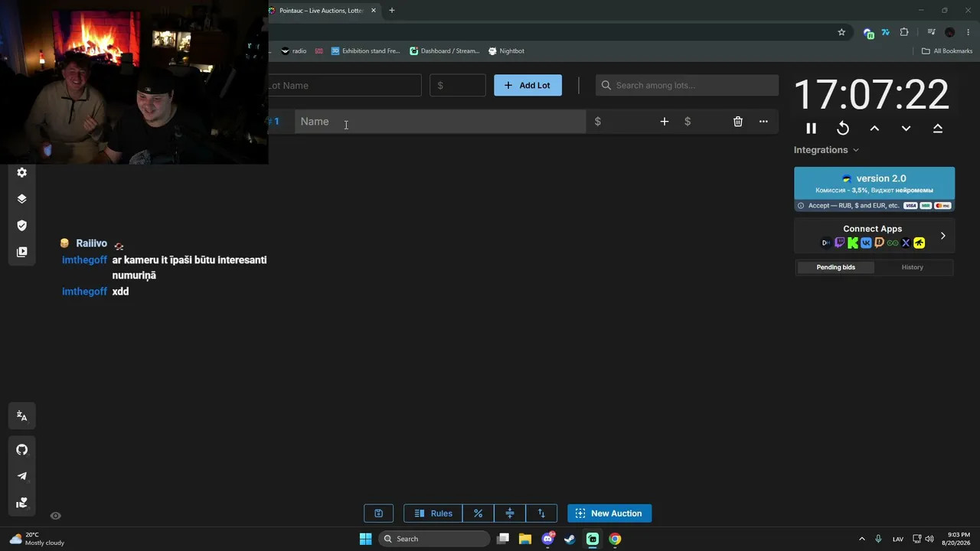Image resolution: width=980 pixels, height=551 pixels.
Task: Click the Raiiivo chat username
Action: [x=91, y=243]
